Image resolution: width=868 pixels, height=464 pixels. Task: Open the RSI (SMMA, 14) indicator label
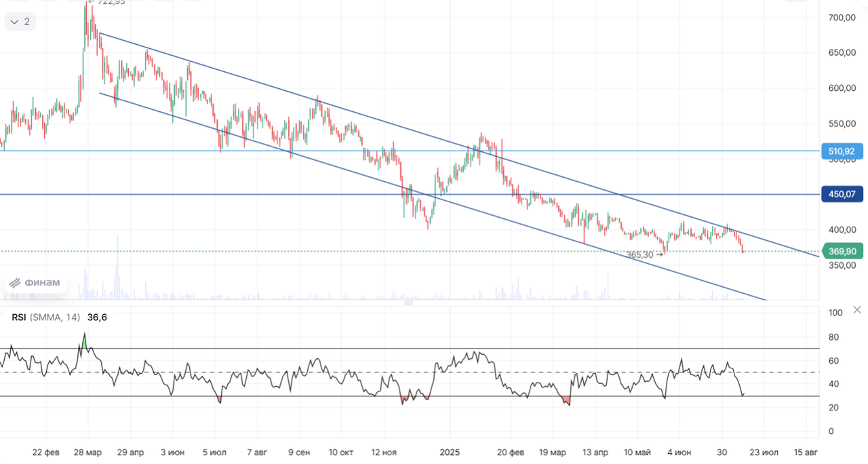(46, 317)
